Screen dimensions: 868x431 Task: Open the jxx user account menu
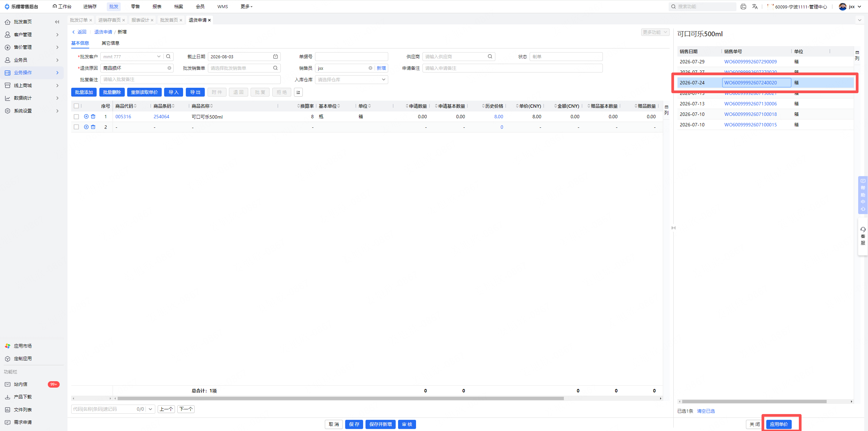coord(850,6)
